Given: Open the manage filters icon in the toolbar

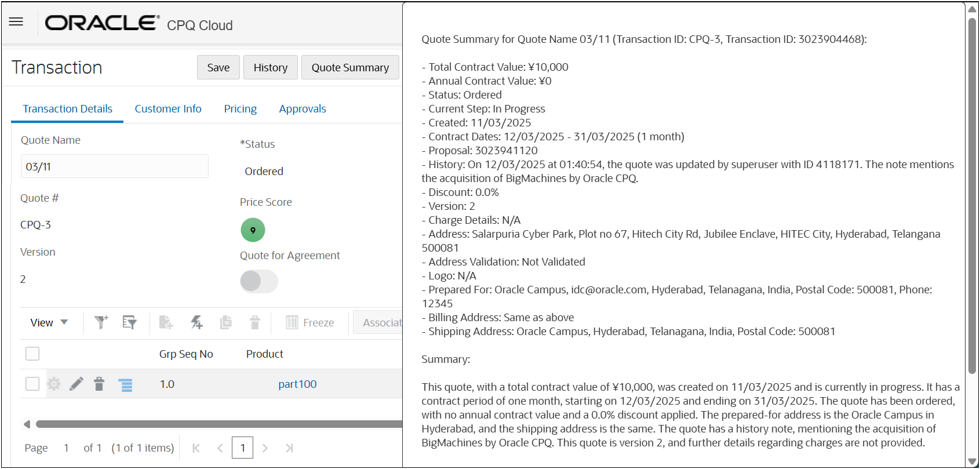Looking at the screenshot, I should coord(129,322).
